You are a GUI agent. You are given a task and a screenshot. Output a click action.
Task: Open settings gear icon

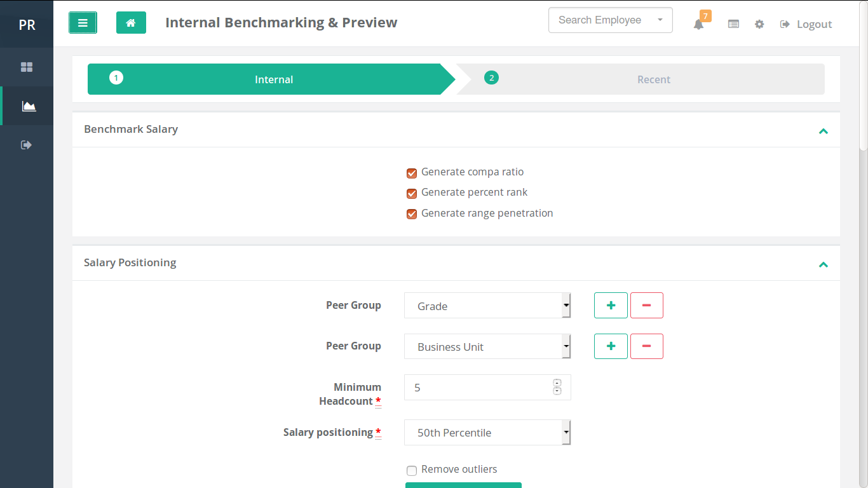click(x=759, y=24)
